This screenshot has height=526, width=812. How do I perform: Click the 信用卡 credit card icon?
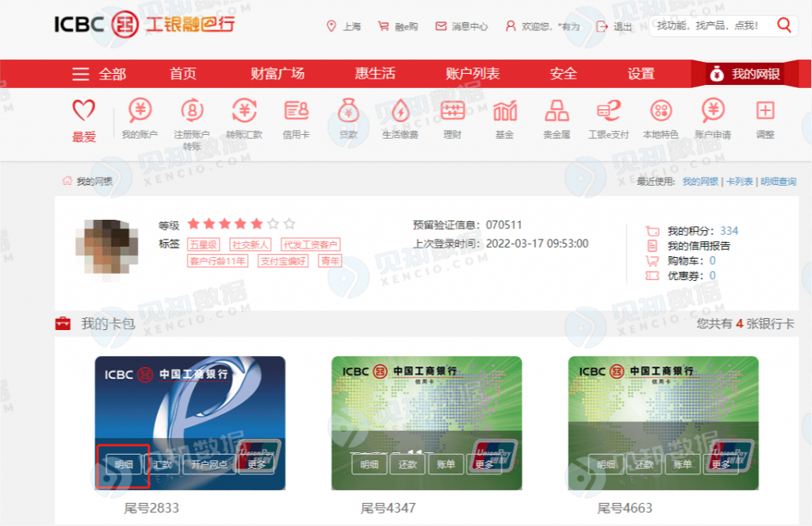[297, 110]
